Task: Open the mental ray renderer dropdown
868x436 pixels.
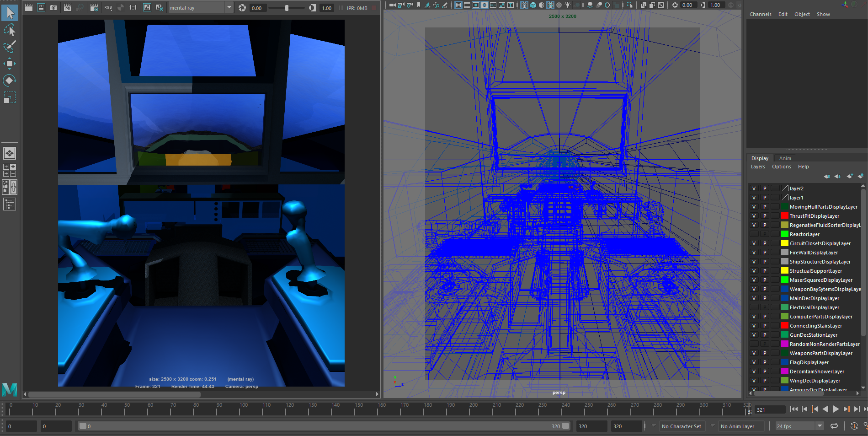Action: (229, 8)
